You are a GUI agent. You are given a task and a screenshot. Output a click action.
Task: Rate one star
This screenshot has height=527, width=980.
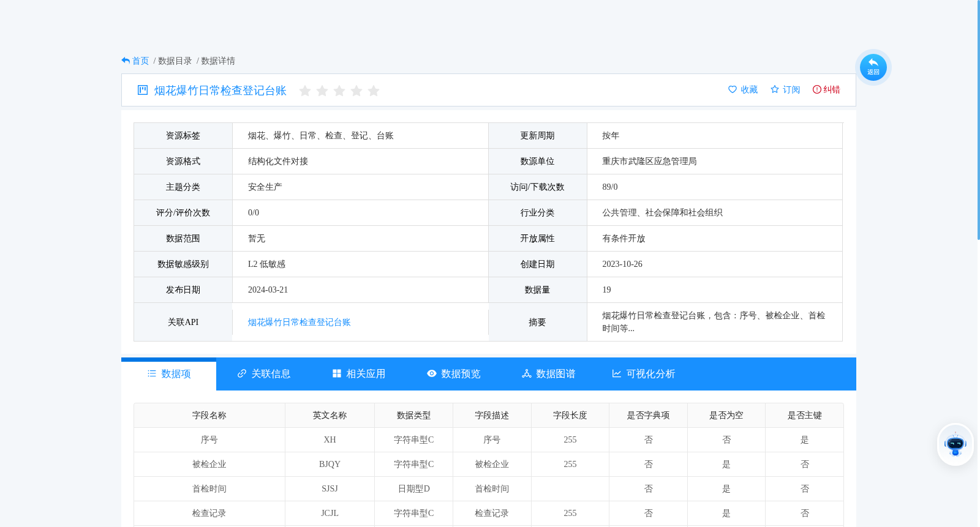(x=305, y=91)
